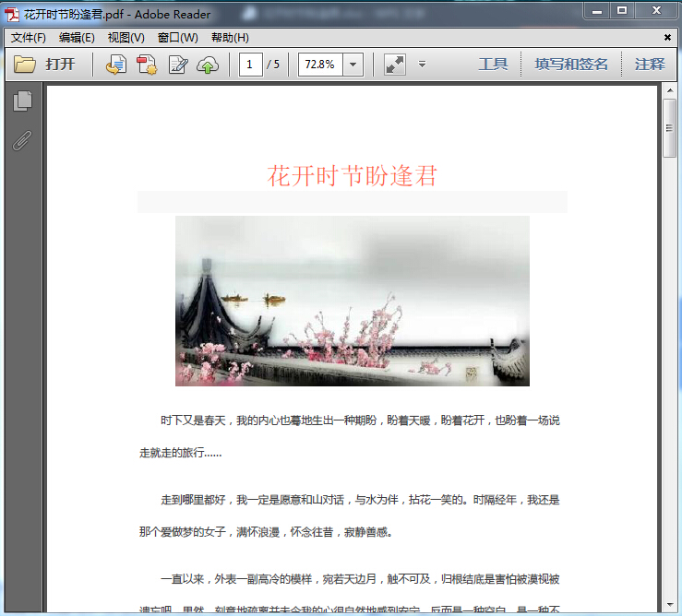The width and height of the screenshot is (682, 616).
Task: Maximize the Adobe Reader window
Action: [x=622, y=10]
